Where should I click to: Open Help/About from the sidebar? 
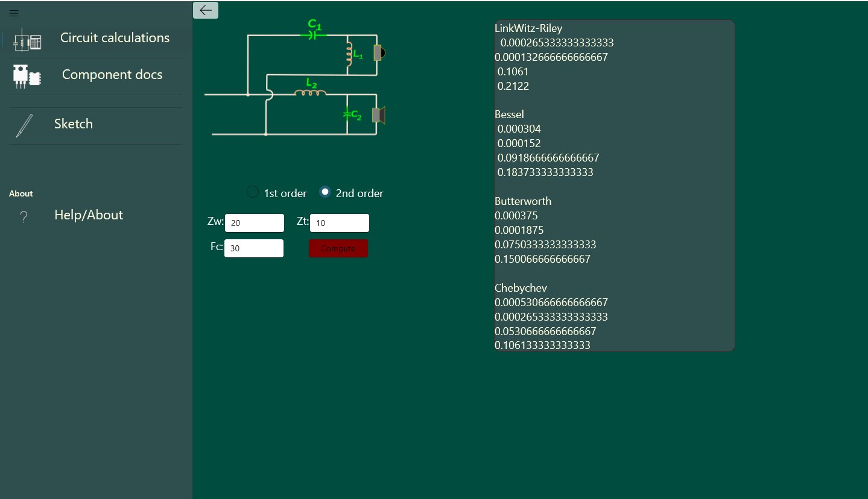coord(88,215)
